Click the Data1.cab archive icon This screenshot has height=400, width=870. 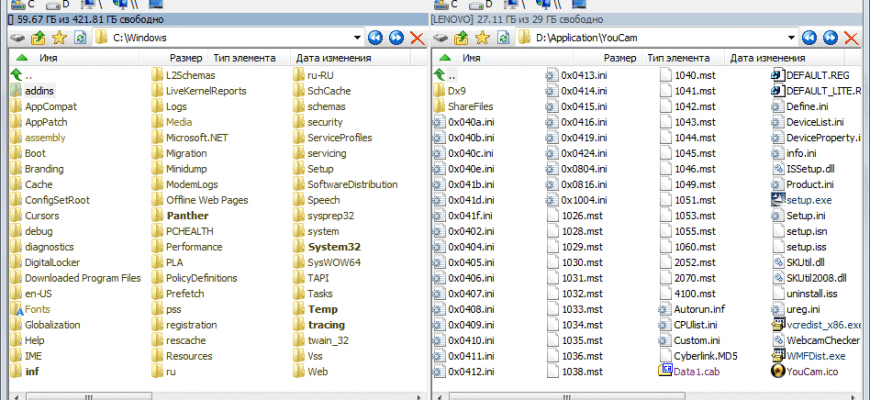665,371
